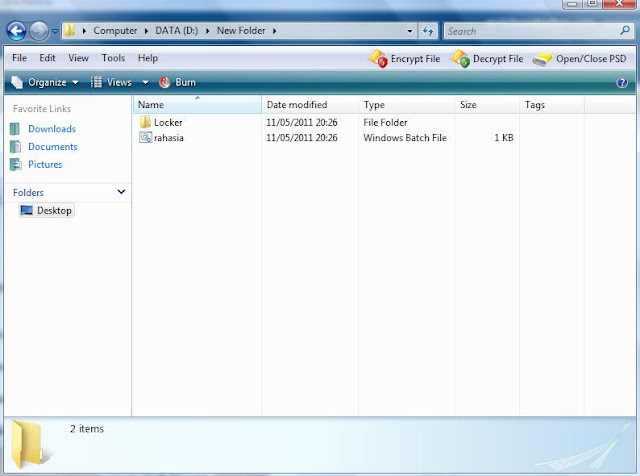Select DATA (D:) in the address breadcrumb
Viewport: 640px width, 476px height.
pos(176,31)
